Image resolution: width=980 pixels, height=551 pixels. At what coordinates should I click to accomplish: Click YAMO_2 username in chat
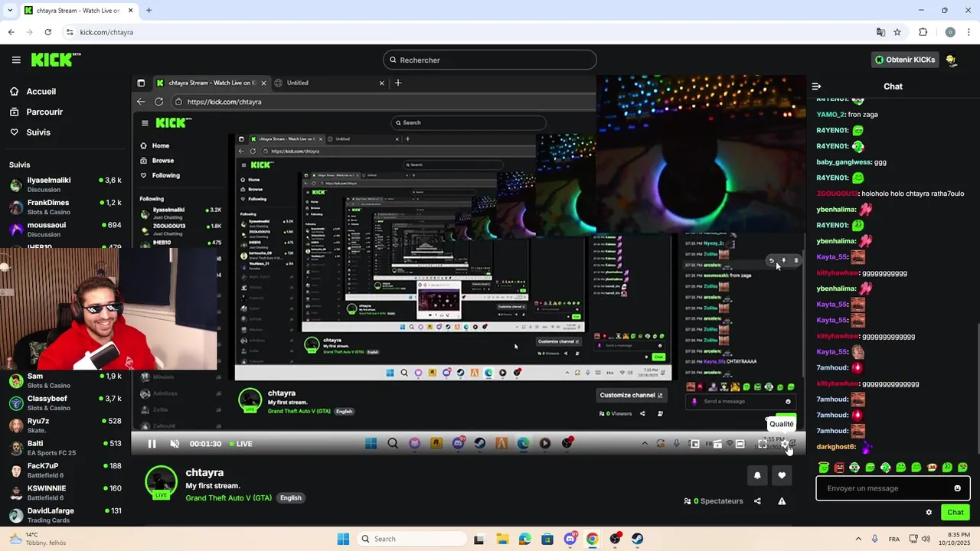click(831, 115)
